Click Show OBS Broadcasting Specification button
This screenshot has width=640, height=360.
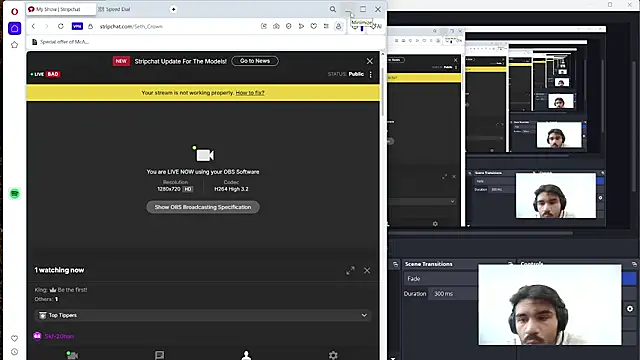pyautogui.click(x=203, y=207)
